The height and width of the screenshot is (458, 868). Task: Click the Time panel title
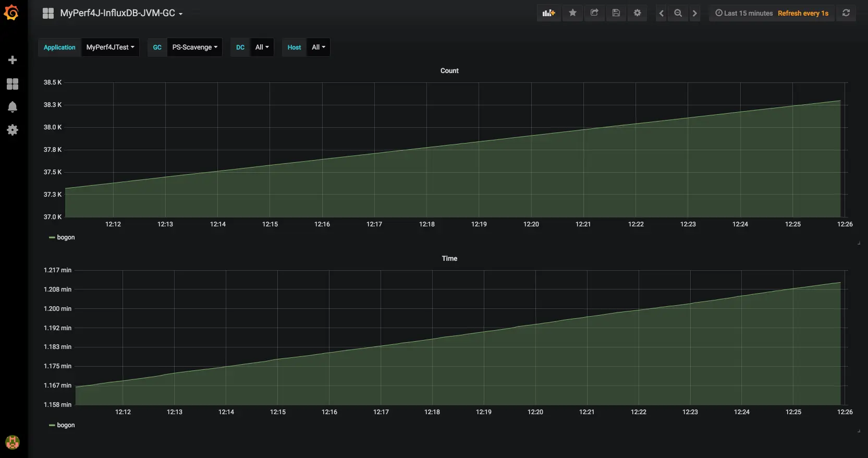tap(449, 258)
